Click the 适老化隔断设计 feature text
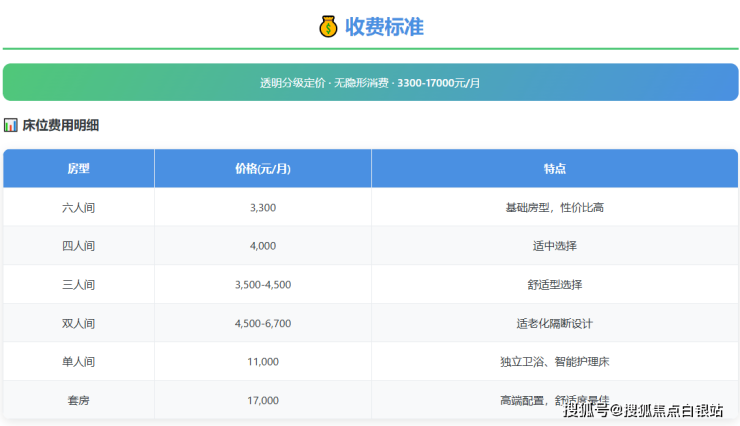Viewport: 740px width, 426px height. (555, 323)
